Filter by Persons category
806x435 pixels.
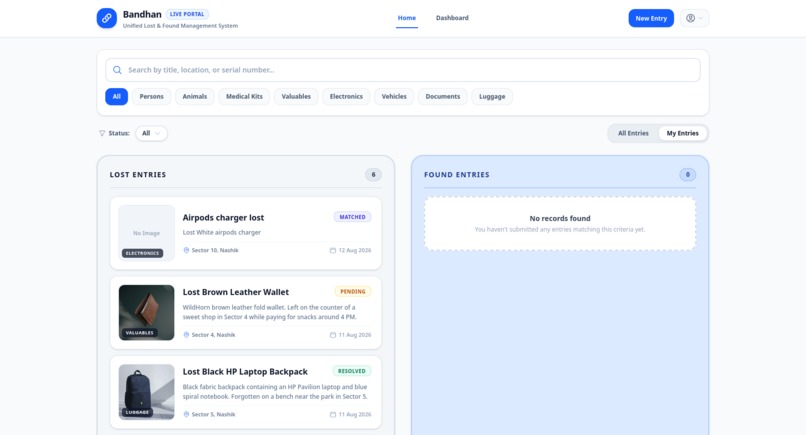151,97
